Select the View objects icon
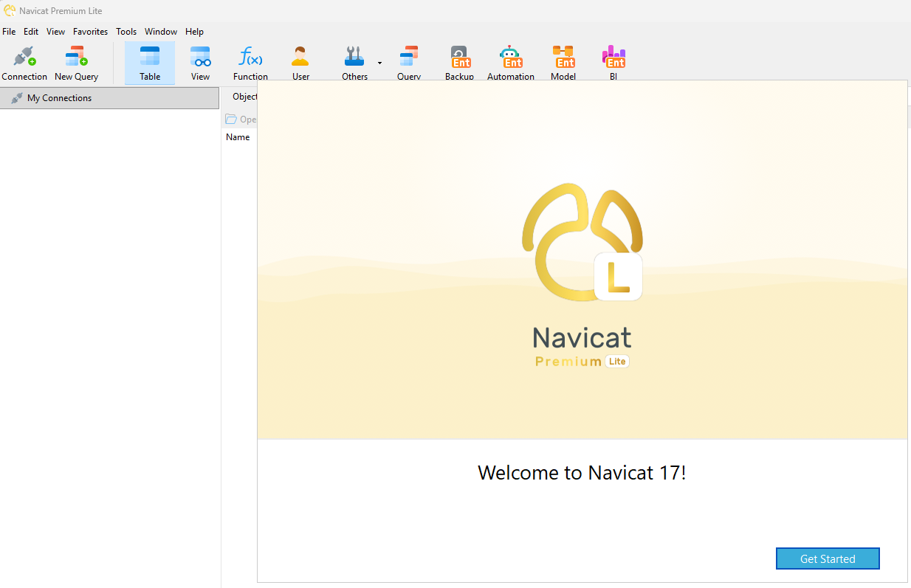Image resolution: width=911 pixels, height=588 pixels. coord(200,63)
